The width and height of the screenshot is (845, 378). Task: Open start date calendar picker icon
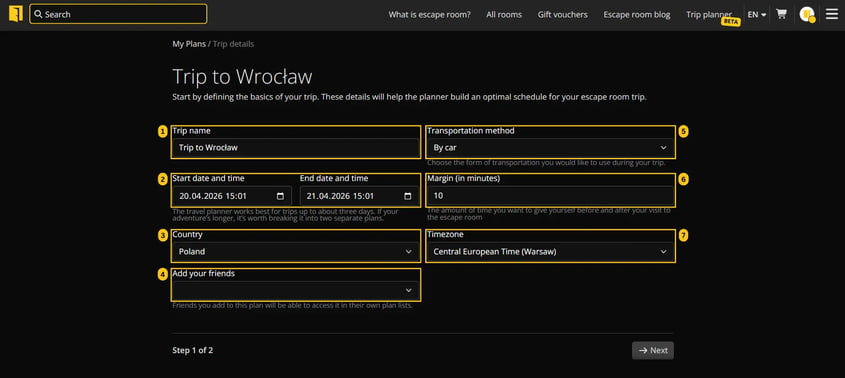280,196
